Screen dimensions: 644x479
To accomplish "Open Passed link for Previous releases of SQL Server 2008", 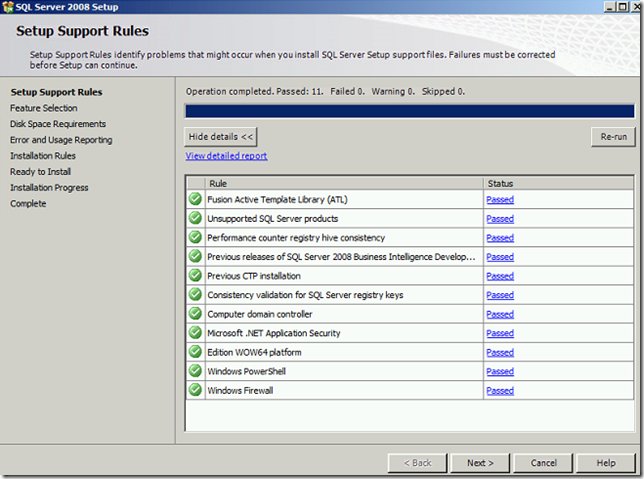I will 500,257.
